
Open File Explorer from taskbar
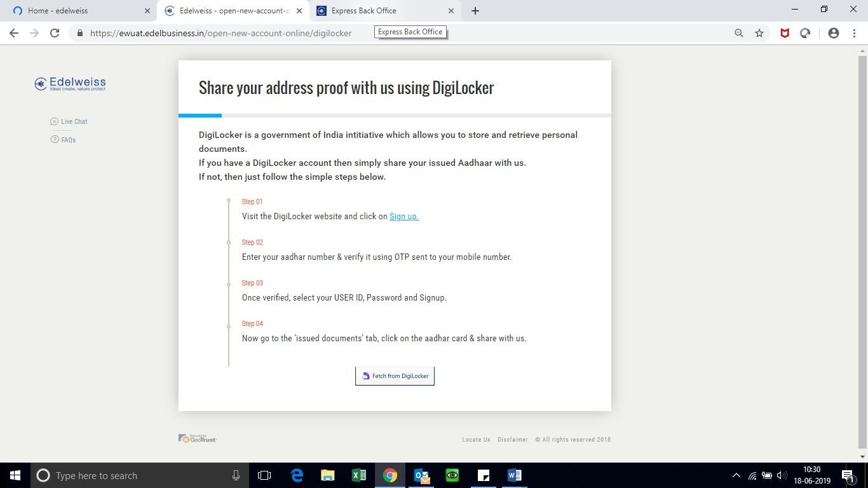click(x=328, y=475)
